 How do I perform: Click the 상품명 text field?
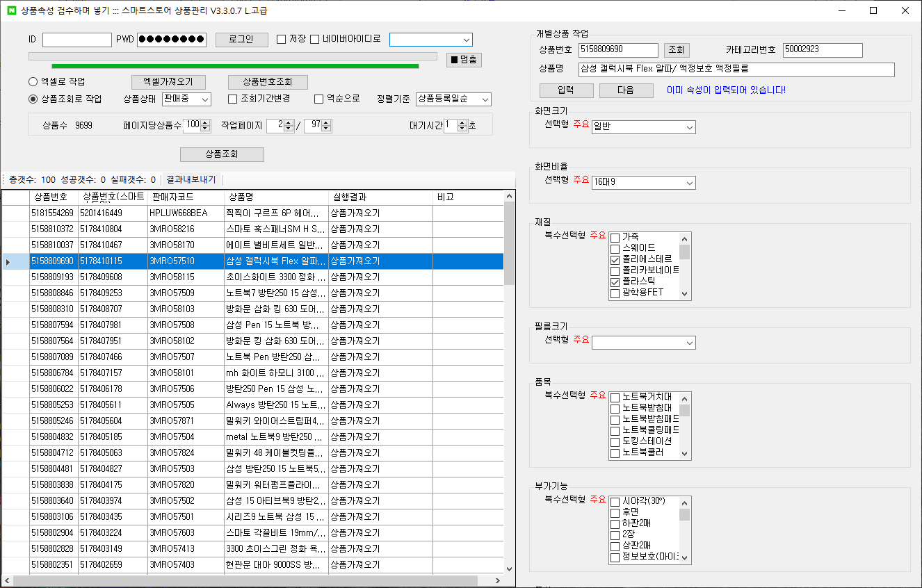click(736, 70)
